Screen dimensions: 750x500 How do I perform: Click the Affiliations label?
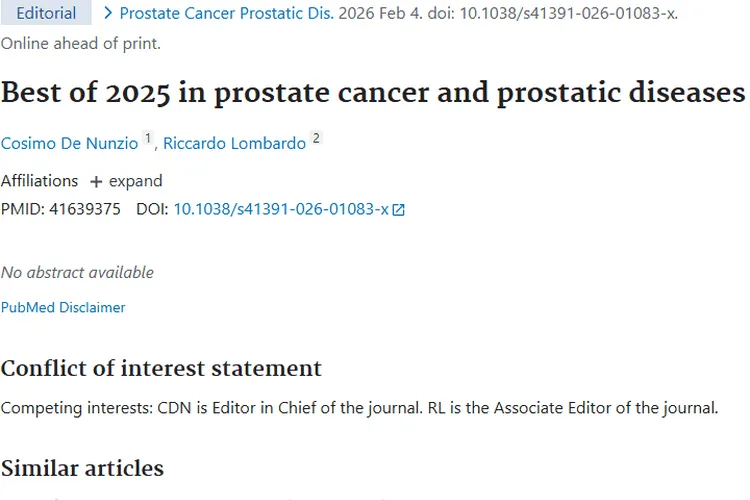click(39, 181)
